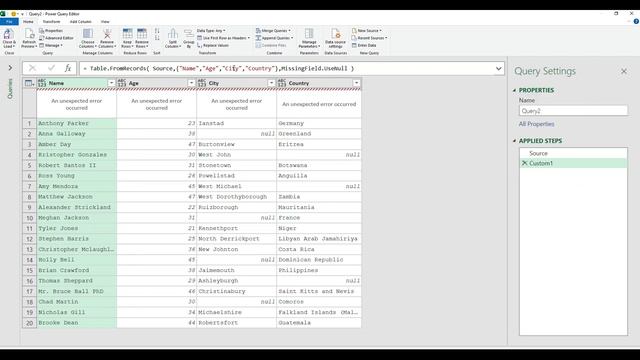
Task: Sort ascending using the ribbon icon
Action: (157, 31)
